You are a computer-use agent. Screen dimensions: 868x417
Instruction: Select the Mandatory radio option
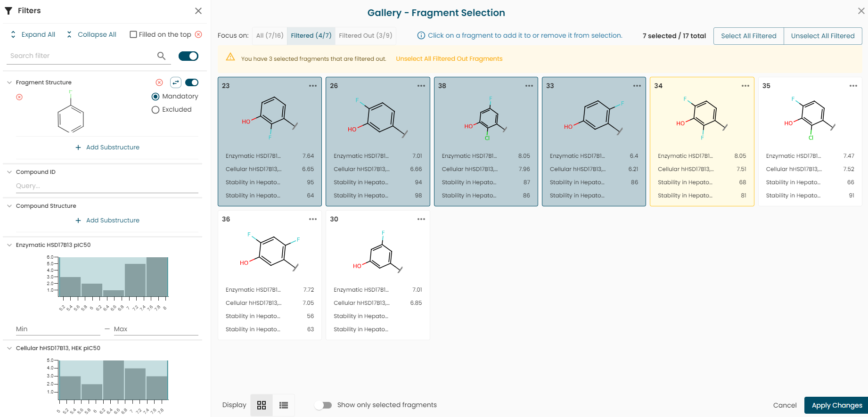tap(156, 97)
